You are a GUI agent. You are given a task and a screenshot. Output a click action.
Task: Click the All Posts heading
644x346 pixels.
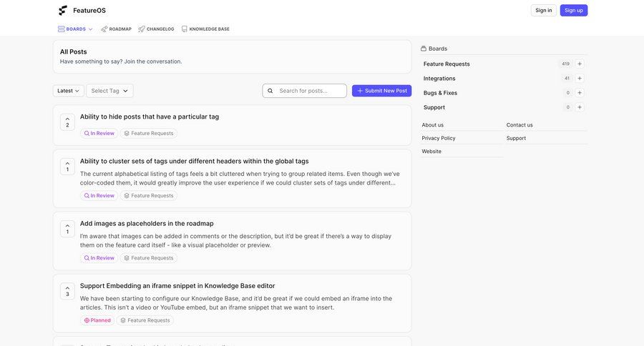pyautogui.click(x=73, y=51)
